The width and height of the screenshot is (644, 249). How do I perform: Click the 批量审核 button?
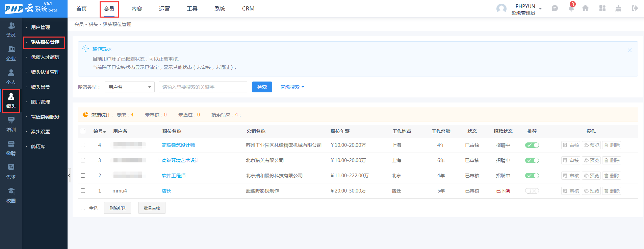point(152,208)
